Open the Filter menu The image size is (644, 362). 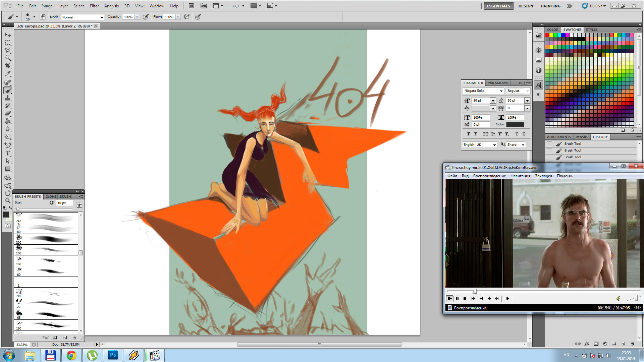pos(94,6)
